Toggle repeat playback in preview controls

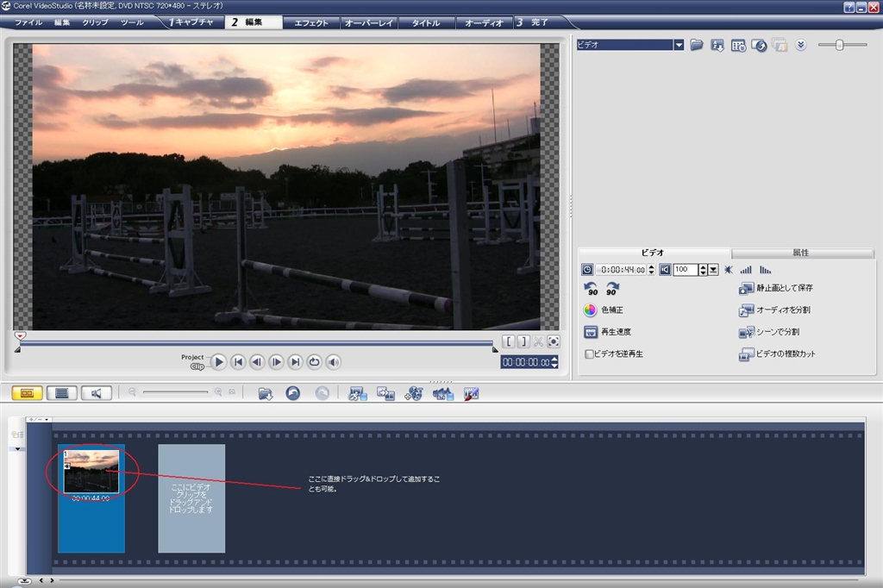pyautogui.click(x=315, y=362)
